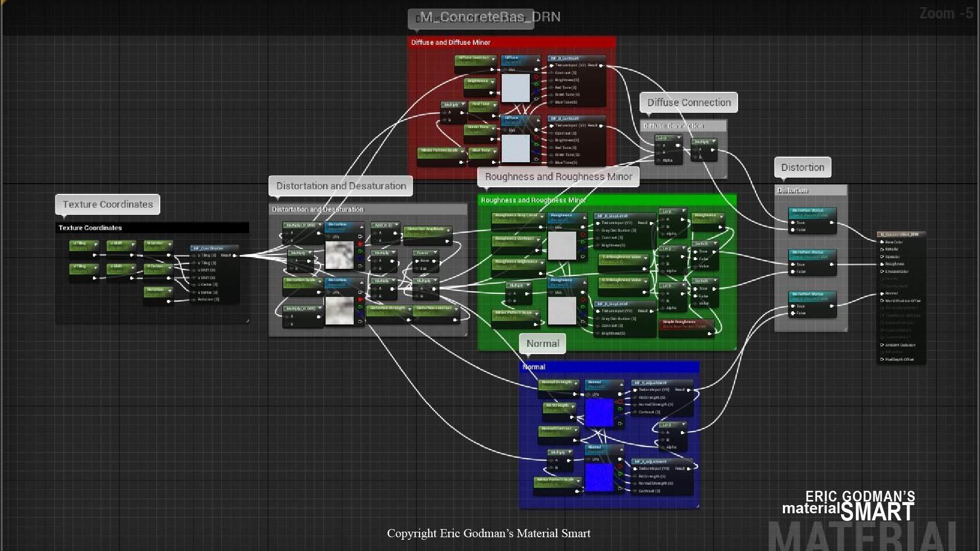
Task: Click the Alpha pin on Diffuse Connection Lerp
Action: coord(658,160)
